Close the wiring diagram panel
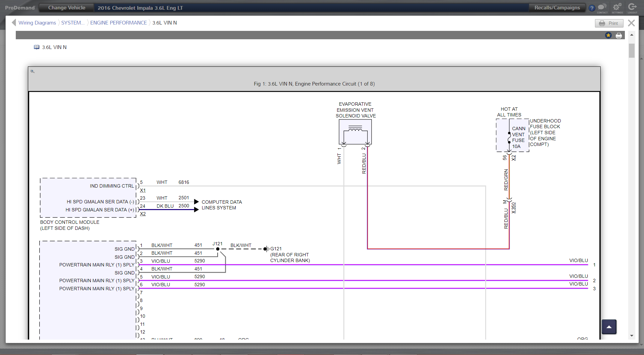This screenshot has width=644, height=355. [x=631, y=23]
